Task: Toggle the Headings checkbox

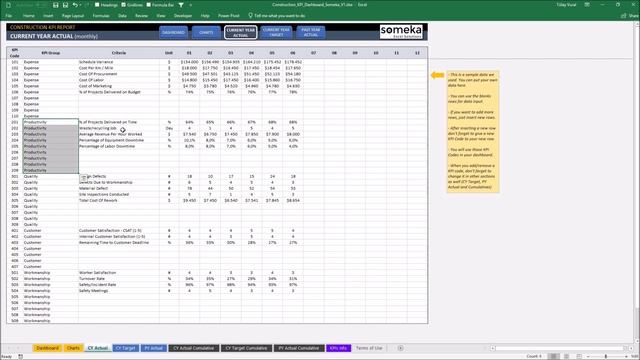Action: click(97, 5)
